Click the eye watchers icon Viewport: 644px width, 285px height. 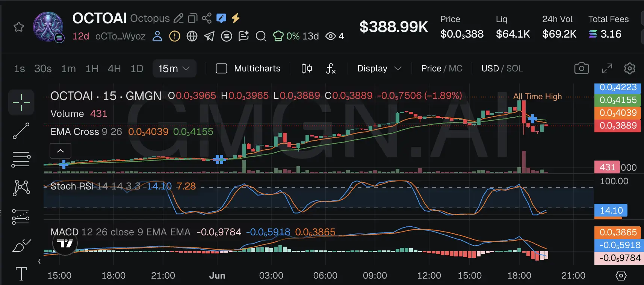coord(331,36)
